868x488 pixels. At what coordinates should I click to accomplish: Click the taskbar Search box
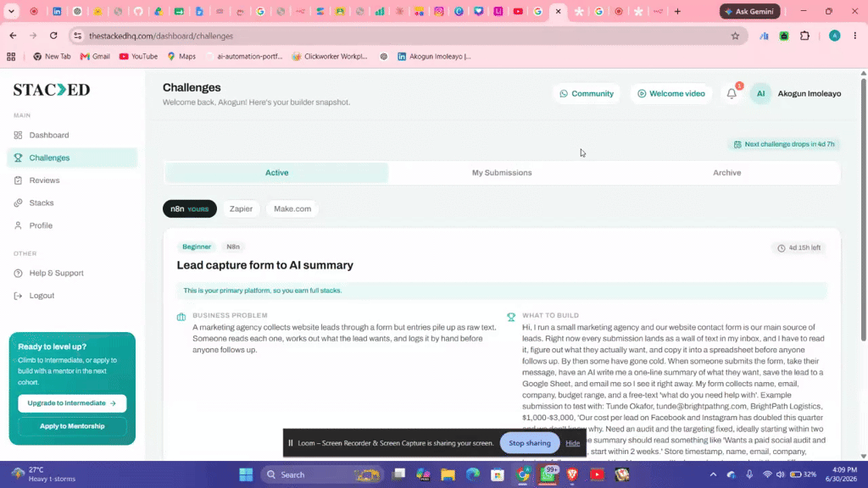tap(321, 474)
